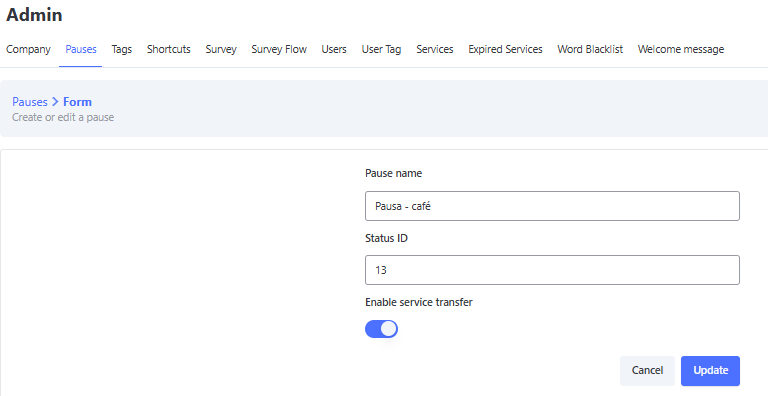Focus the Pause name input field
Image resolution: width=768 pixels, height=396 pixels.
[x=552, y=206]
